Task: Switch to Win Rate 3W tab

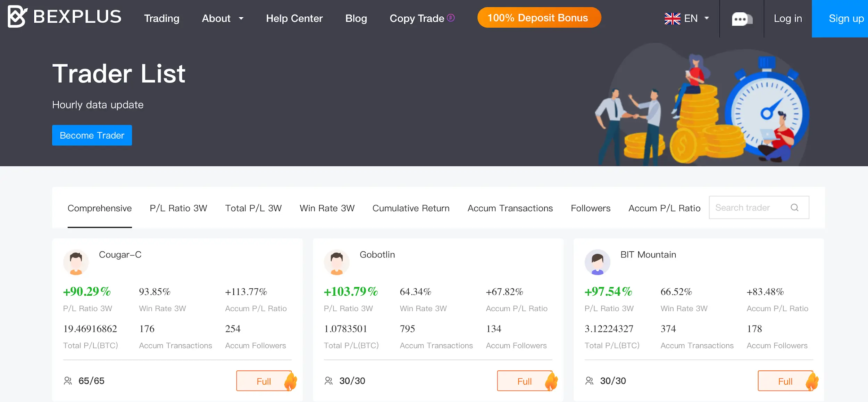Action: (x=327, y=208)
